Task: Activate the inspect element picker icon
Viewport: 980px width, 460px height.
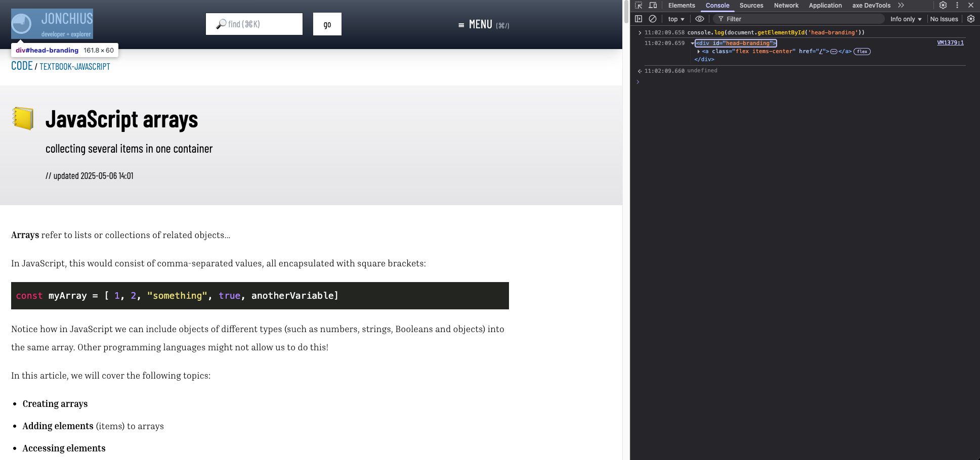Action: (x=638, y=6)
